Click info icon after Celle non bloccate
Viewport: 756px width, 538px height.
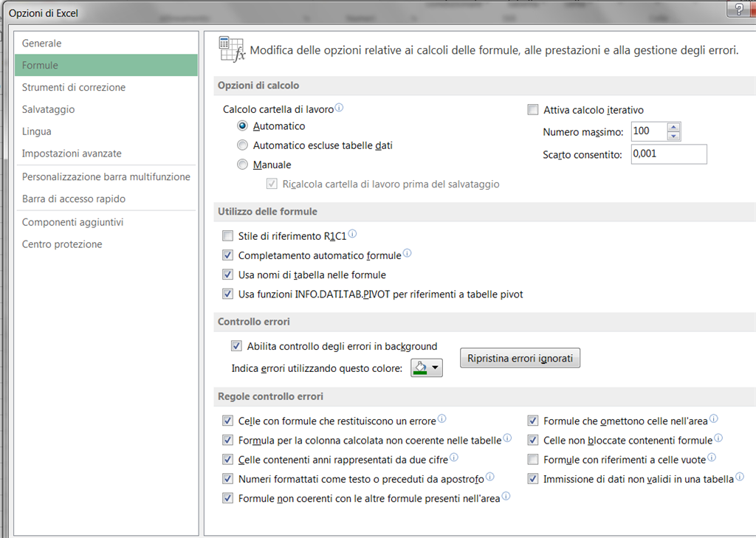point(718,438)
